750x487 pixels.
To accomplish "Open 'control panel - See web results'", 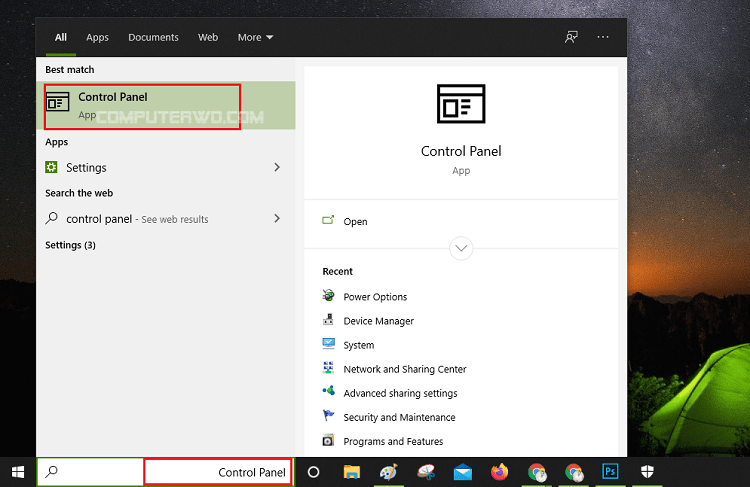I will pos(165,219).
